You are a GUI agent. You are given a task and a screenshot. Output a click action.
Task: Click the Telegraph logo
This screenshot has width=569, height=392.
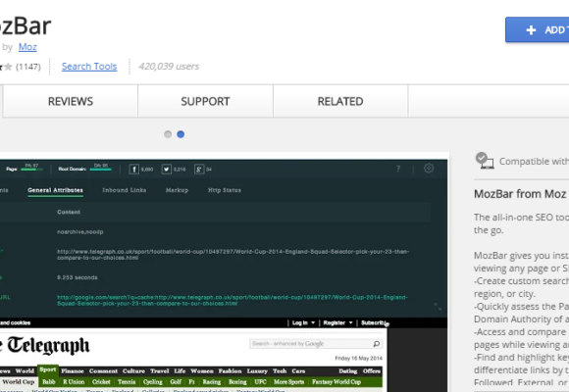[x=45, y=345]
